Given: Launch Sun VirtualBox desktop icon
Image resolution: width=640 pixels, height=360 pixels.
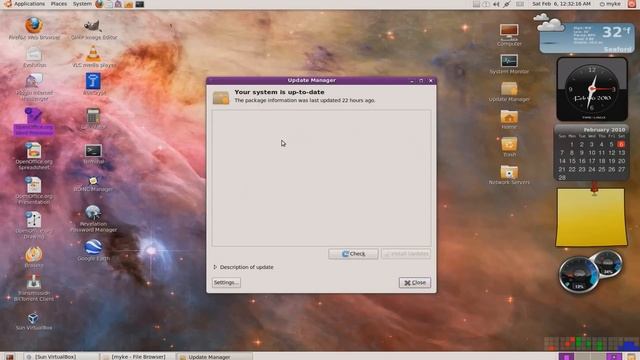Looking at the screenshot, I should coord(34,318).
